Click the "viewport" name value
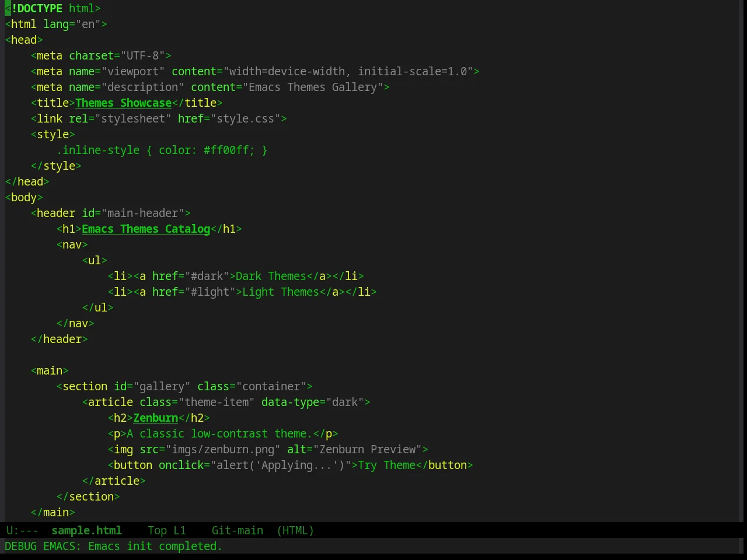This screenshot has height=560, width=747. pos(133,71)
